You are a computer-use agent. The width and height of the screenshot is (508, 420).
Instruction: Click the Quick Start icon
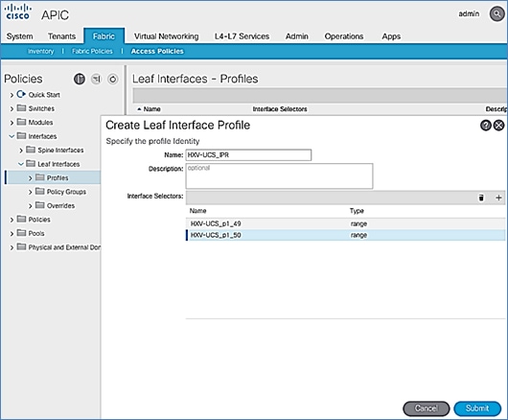(21, 94)
